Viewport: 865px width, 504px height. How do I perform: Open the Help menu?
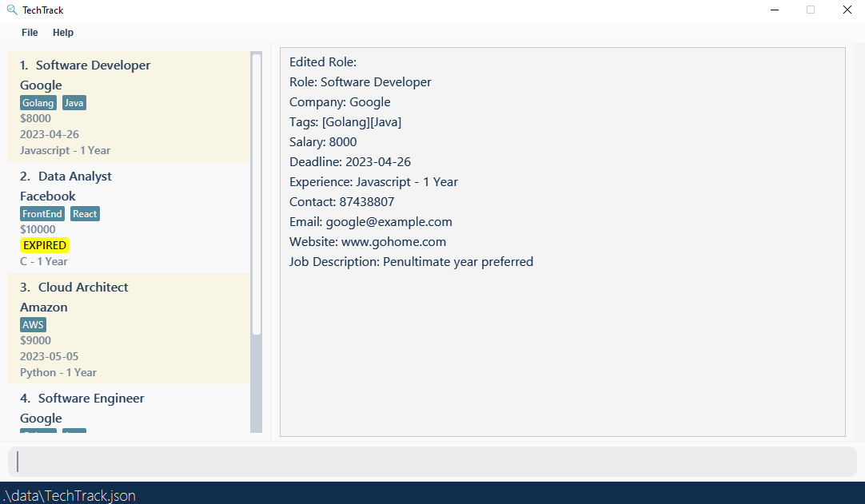[63, 33]
